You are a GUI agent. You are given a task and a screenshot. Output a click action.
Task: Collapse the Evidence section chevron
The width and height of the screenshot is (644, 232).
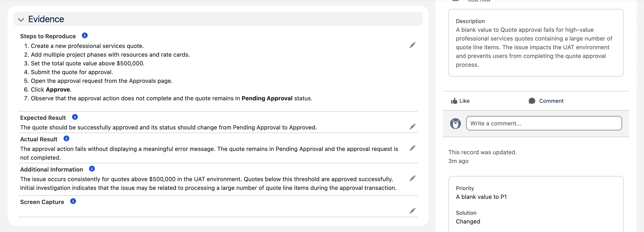coord(21,19)
